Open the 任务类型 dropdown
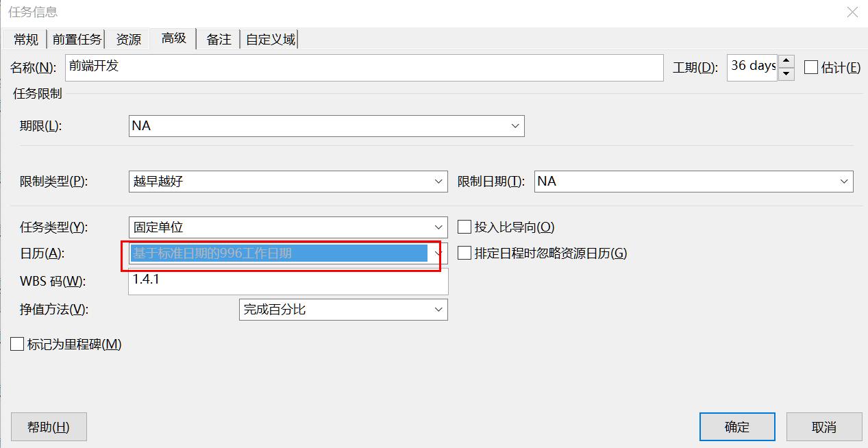 pos(438,227)
